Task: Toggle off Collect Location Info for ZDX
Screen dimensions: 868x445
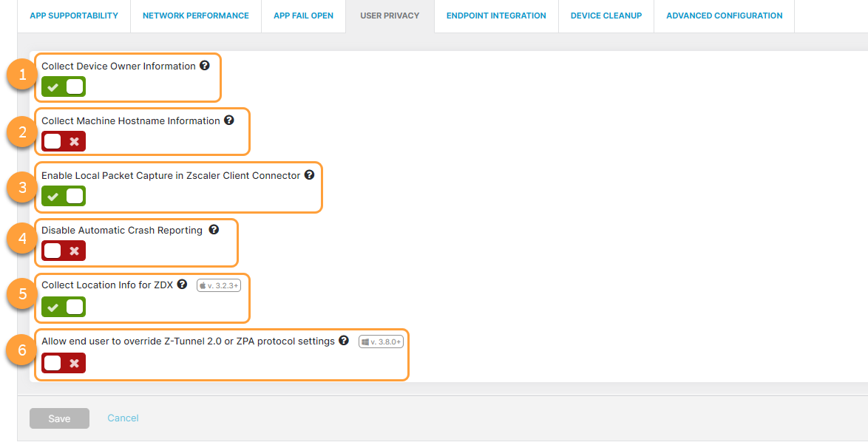Action: click(63, 307)
